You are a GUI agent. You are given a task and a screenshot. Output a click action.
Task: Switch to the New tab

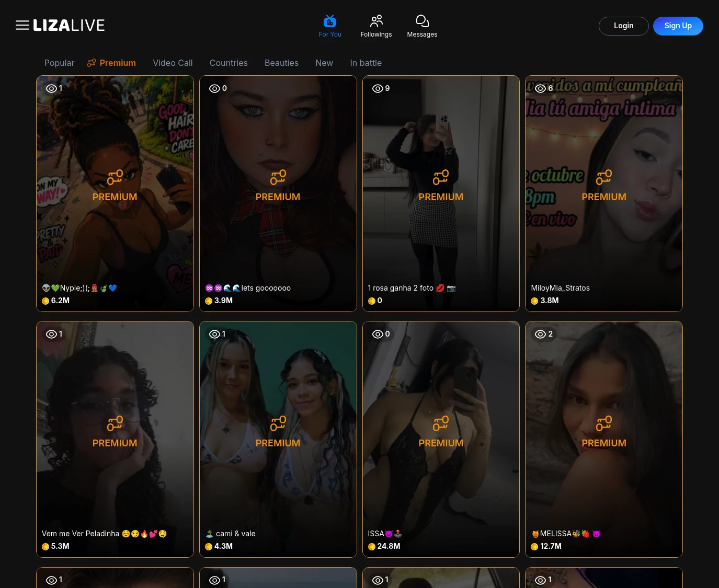click(x=324, y=63)
